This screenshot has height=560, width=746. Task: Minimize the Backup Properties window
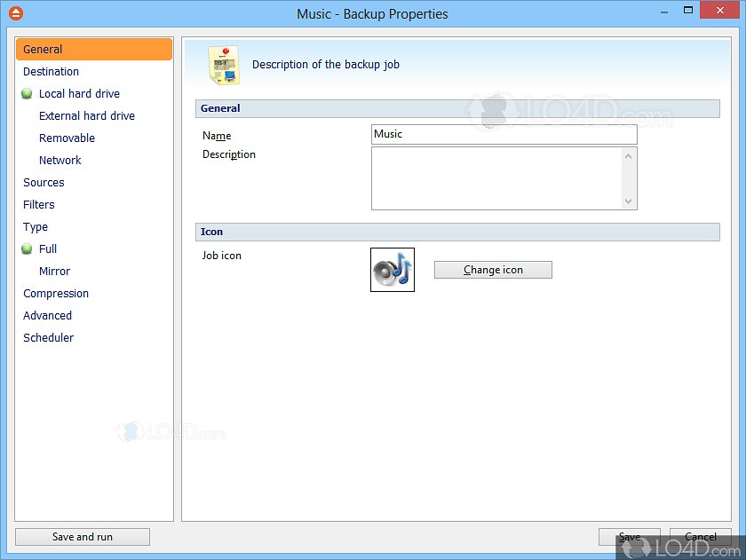pyautogui.click(x=664, y=11)
